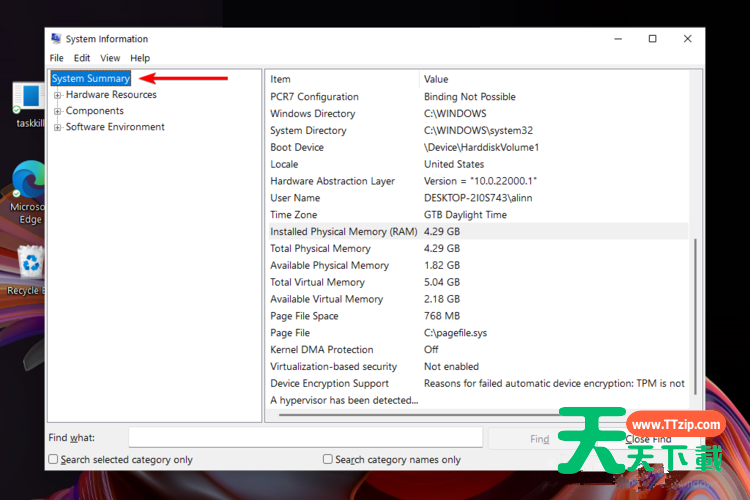Expand the Components tree node

(x=57, y=111)
